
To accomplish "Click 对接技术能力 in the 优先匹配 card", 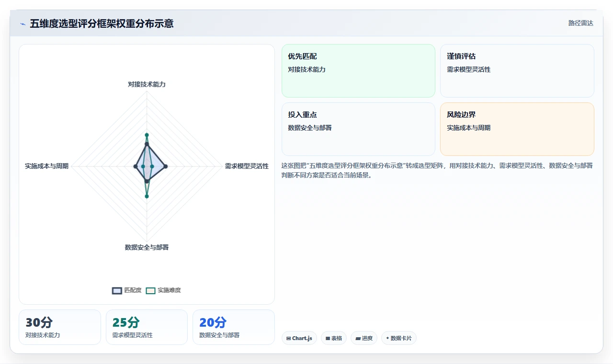I will coord(306,69).
